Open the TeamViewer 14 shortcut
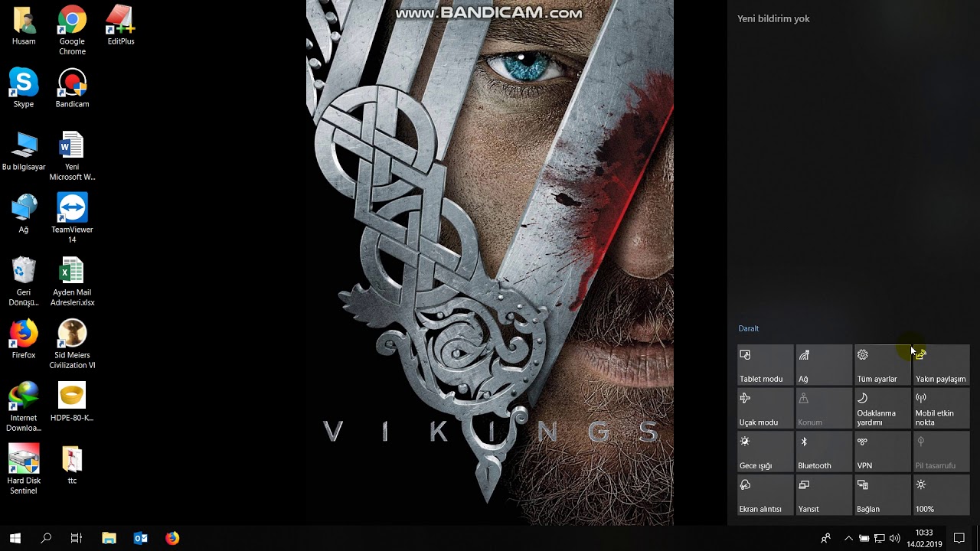Screen dimensions: 980x551 coord(72,219)
